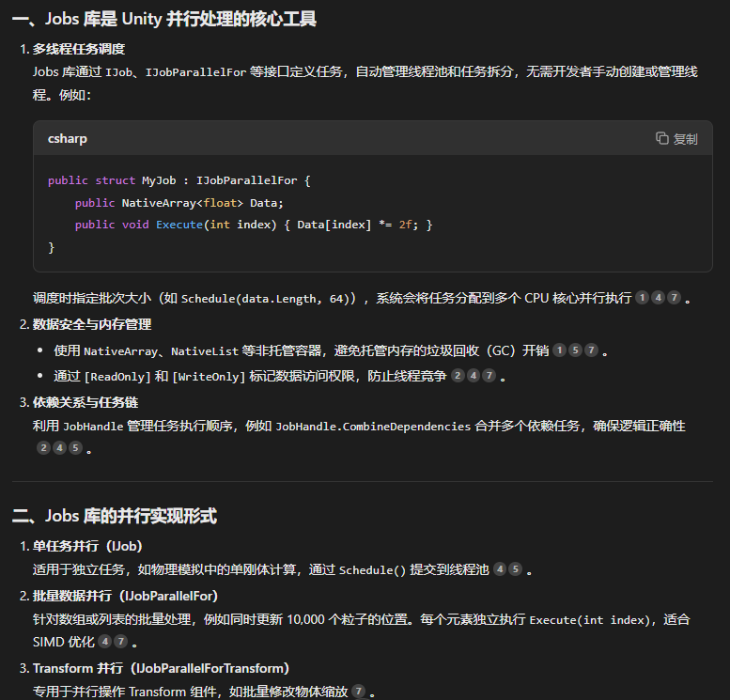This screenshot has height=700, width=730.
Task: Click the Transform 并行 (IJobParallelForTransform) title
Action: (x=161, y=668)
